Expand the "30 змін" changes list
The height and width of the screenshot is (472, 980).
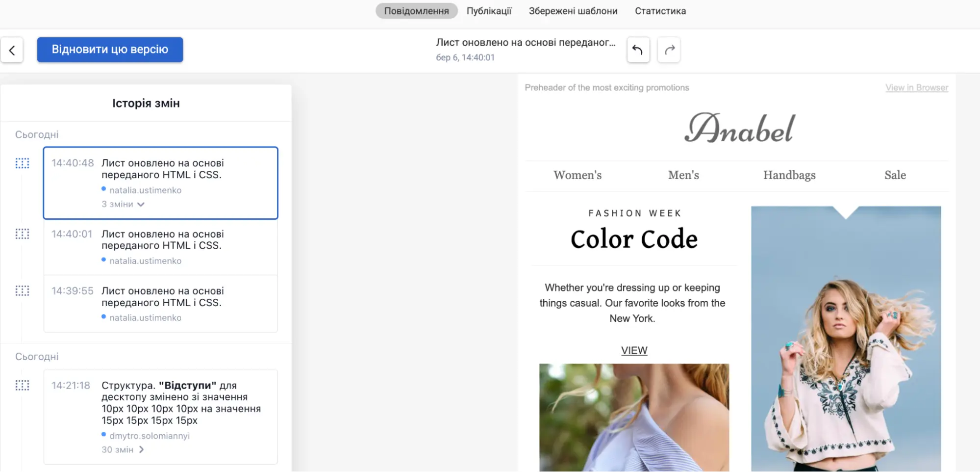click(x=123, y=449)
